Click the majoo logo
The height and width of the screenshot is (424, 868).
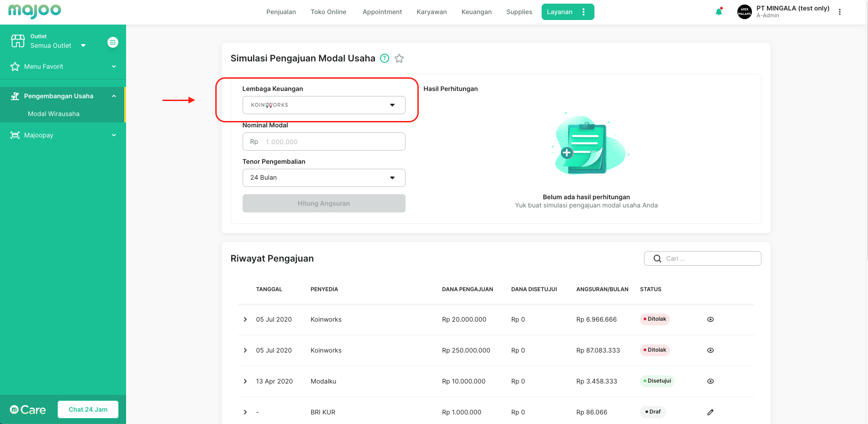pos(35,11)
